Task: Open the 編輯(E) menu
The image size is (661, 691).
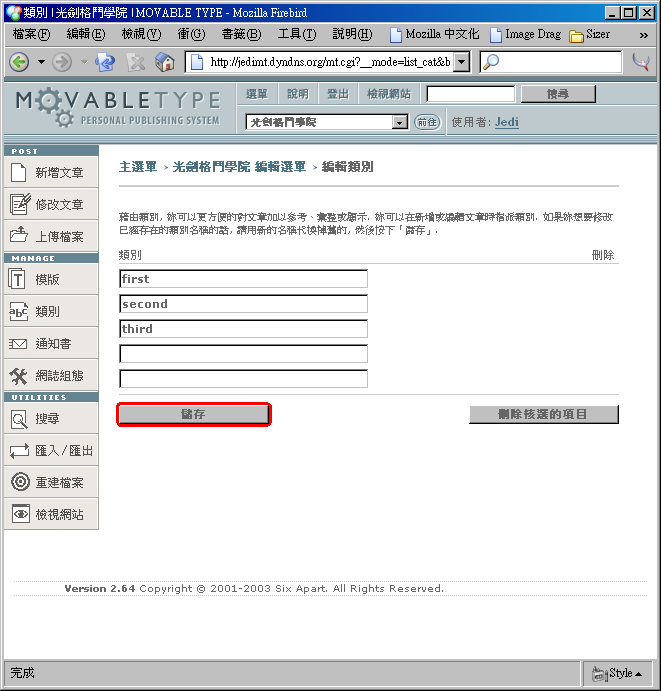Action: [86, 34]
